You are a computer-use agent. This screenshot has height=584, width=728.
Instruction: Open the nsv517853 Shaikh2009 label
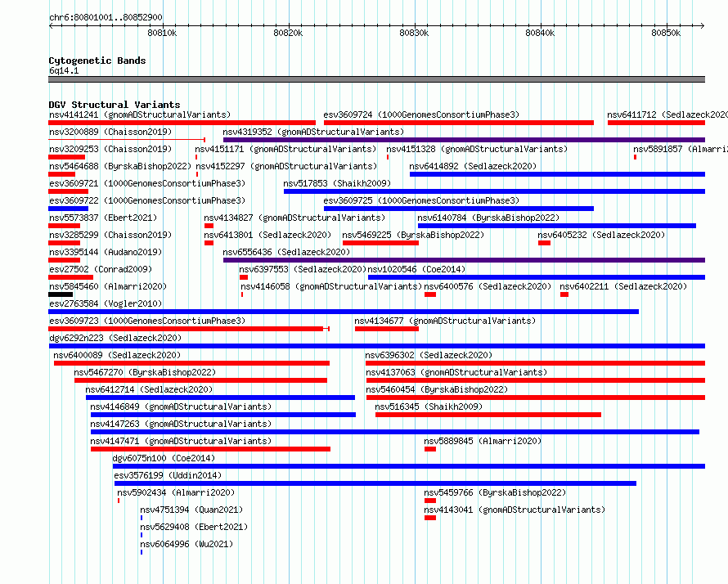click(x=337, y=183)
